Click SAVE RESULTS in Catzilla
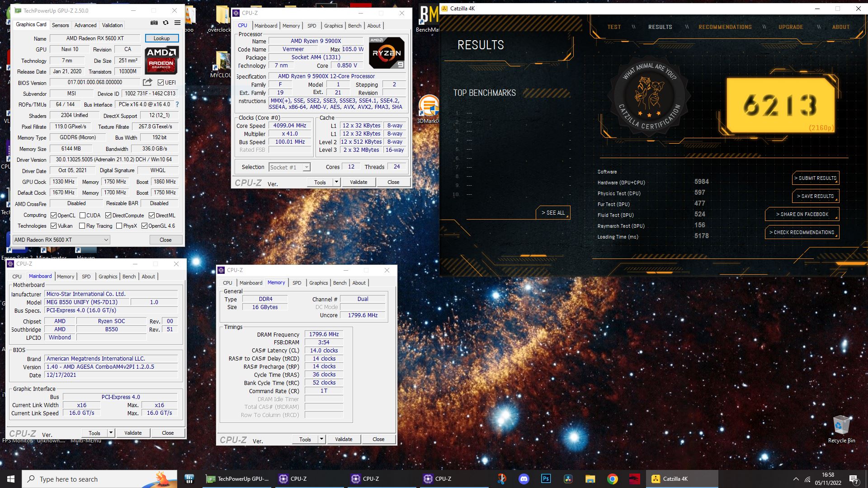 (816, 196)
